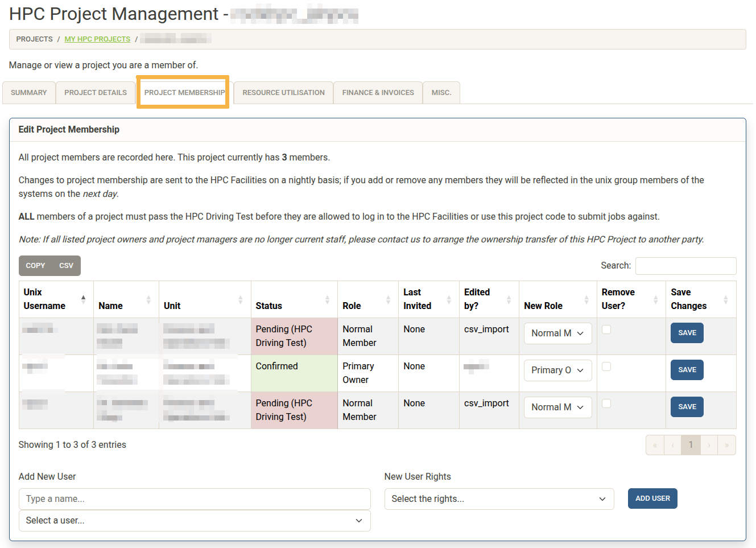Viewport: 756px width, 548px height.
Task: Open the Select a user dropdown
Action: click(194, 521)
